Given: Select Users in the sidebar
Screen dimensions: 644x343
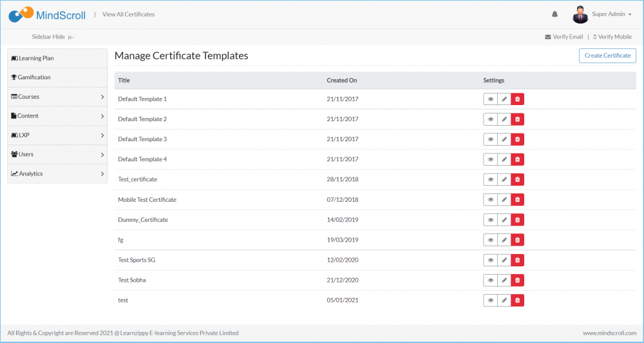Looking at the screenshot, I should point(57,155).
